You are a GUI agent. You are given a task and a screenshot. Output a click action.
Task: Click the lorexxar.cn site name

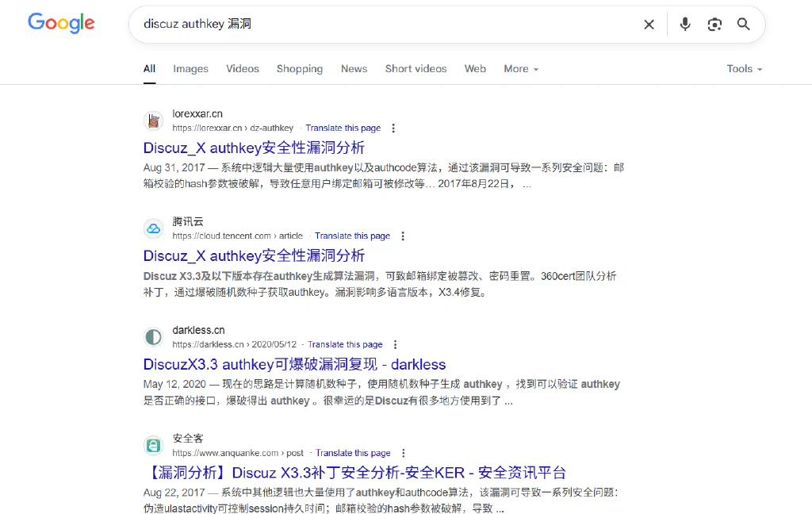[197, 114]
